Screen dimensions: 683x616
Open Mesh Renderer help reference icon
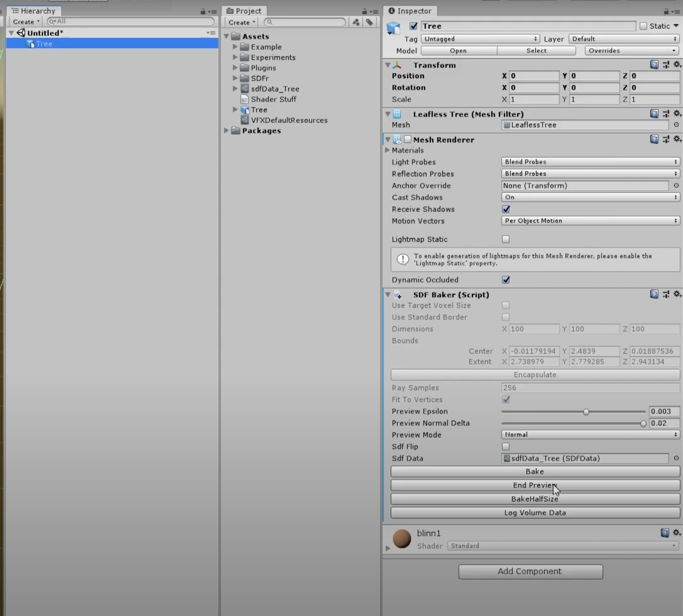tap(654, 139)
